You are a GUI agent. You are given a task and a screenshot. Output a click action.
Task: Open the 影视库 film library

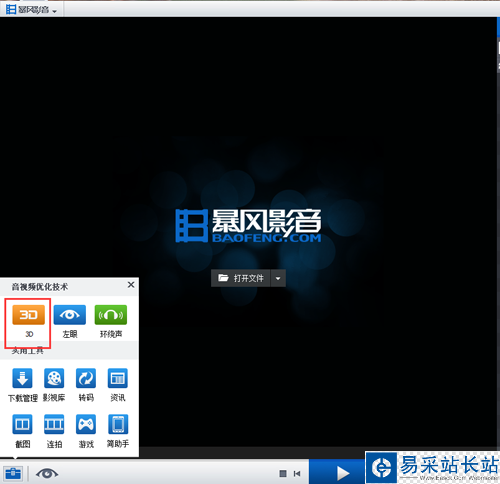[x=54, y=378]
